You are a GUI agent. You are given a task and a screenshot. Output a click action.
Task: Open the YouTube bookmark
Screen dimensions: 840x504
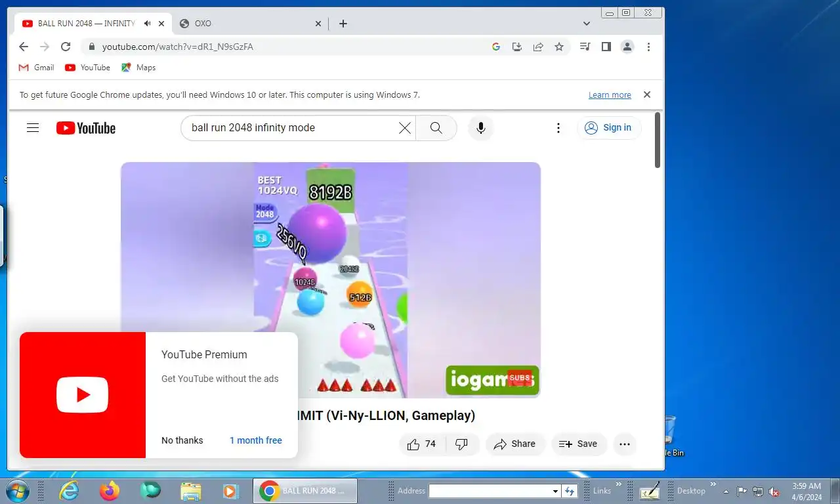click(87, 68)
